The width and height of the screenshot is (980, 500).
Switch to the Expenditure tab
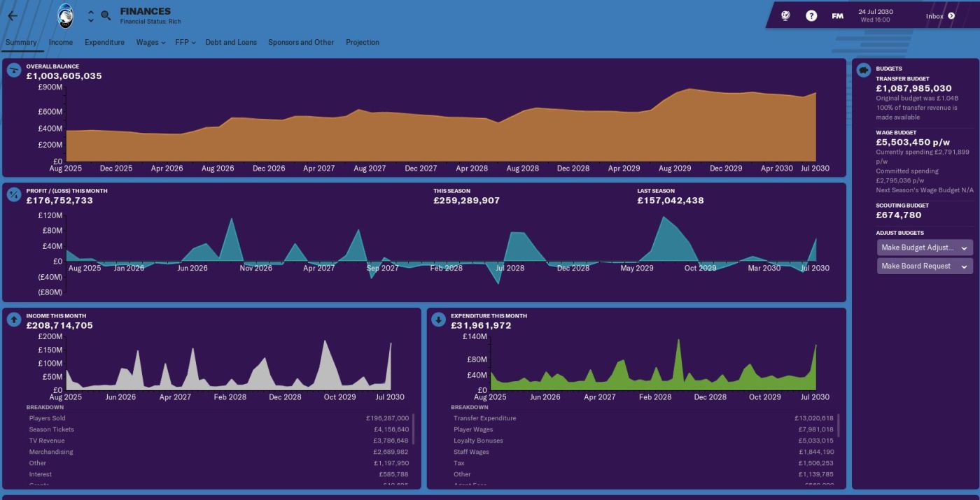[104, 43]
